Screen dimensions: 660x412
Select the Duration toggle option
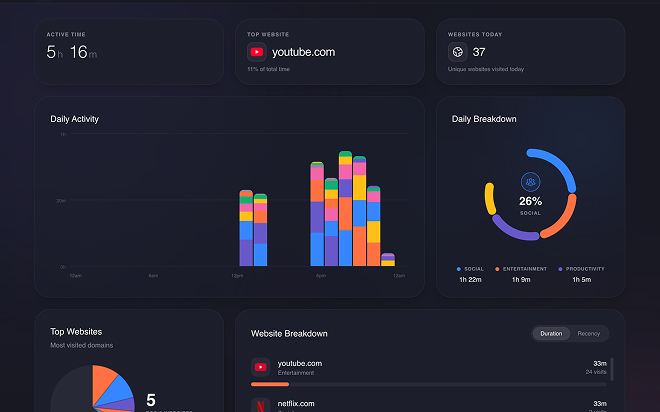coord(551,333)
